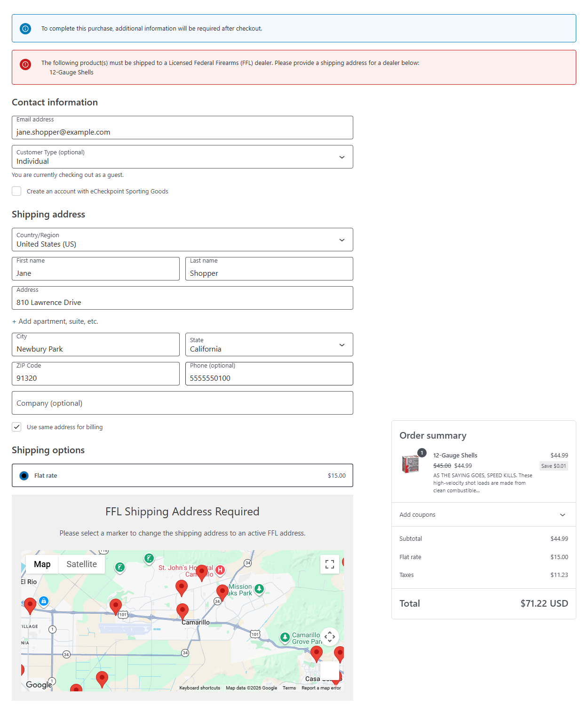Click the $71.22 USD total amount
The width and height of the screenshot is (588, 705).
pyautogui.click(x=544, y=603)
